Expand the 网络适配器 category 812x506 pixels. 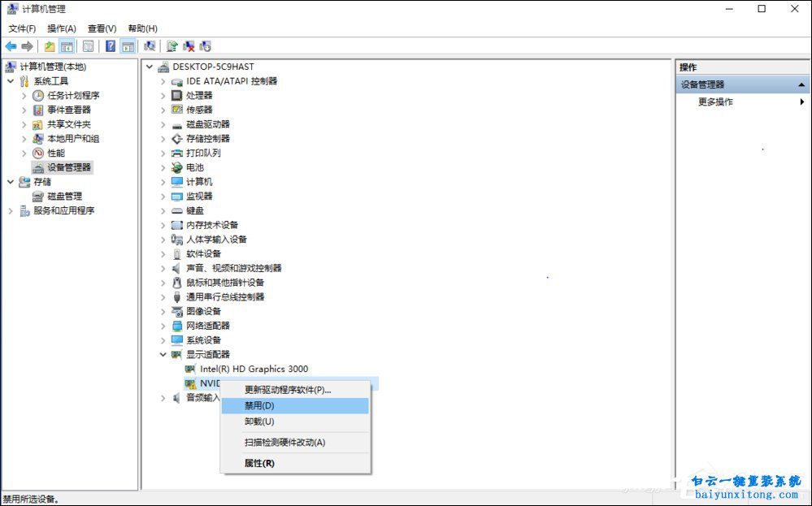(x=165, y=326)
